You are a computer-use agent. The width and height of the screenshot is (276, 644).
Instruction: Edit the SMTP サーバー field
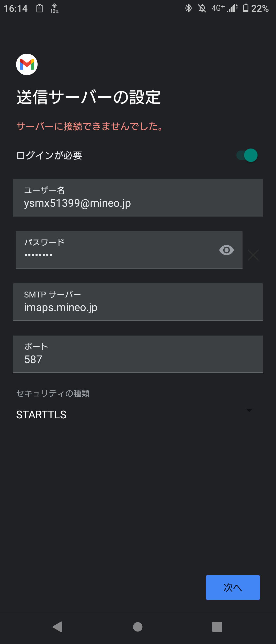coord(138,302)
